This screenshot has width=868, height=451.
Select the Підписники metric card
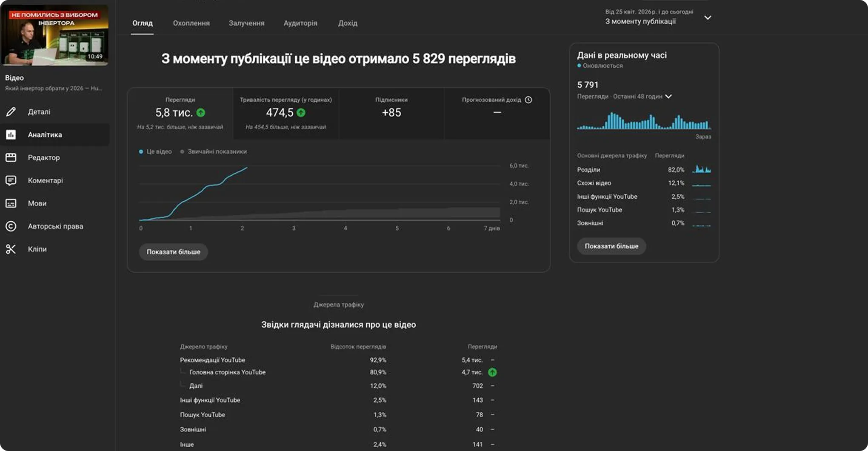[x=391, y=114]
